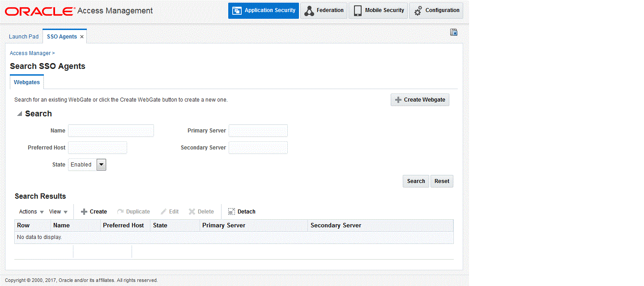The height and width of the screenshot is (286, 644).
Task: Click the Mobile Security phone icon
Action: tap(358, 11)
